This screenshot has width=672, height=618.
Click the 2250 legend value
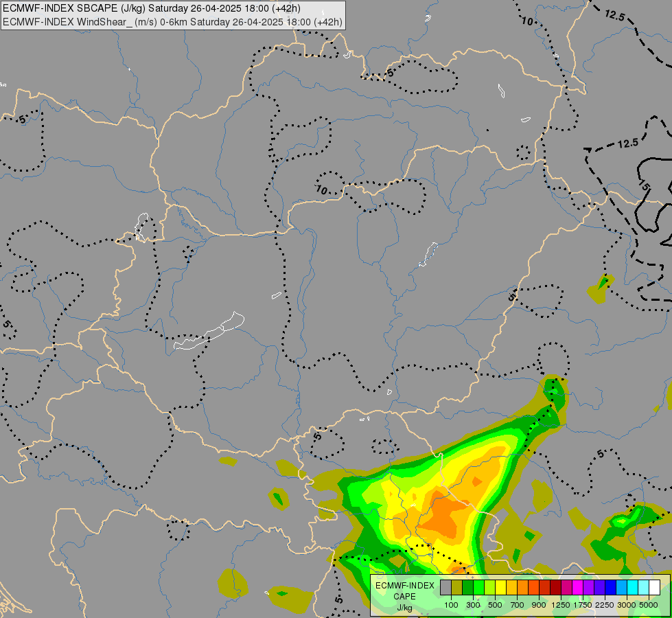click(604, 605)
